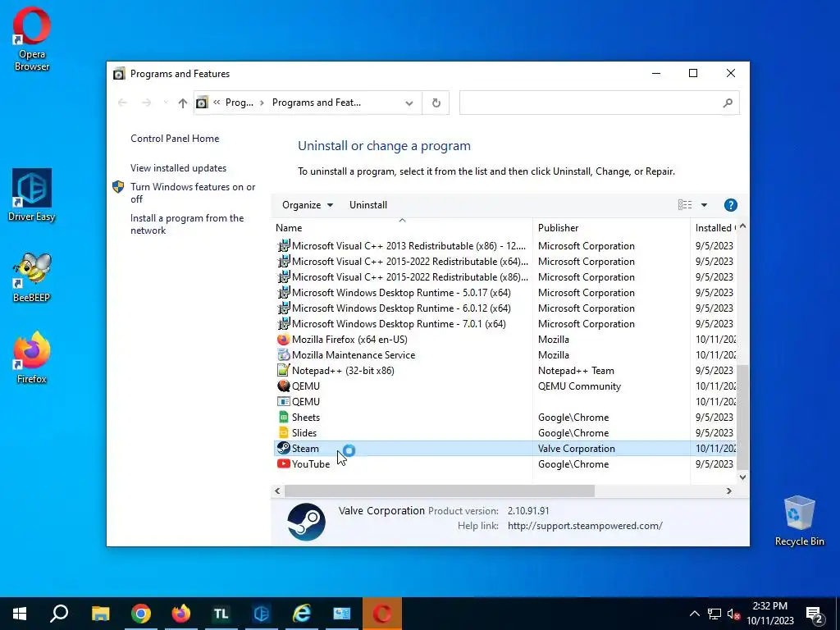Select Microsoft Windows Desktop Runtime 5.0.17 row
The width and height of the screenshot is (840, 630).
coord(505,293)
